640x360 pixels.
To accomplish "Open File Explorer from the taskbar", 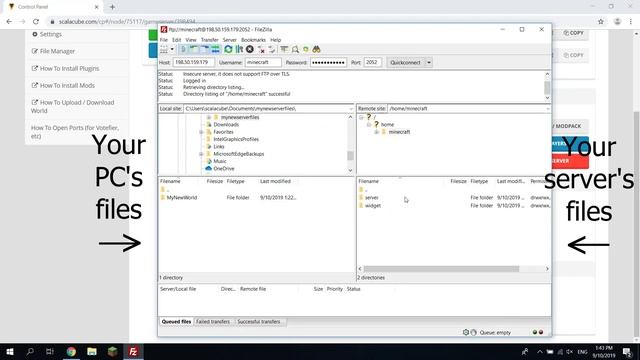I will click(x=92, y=351).
